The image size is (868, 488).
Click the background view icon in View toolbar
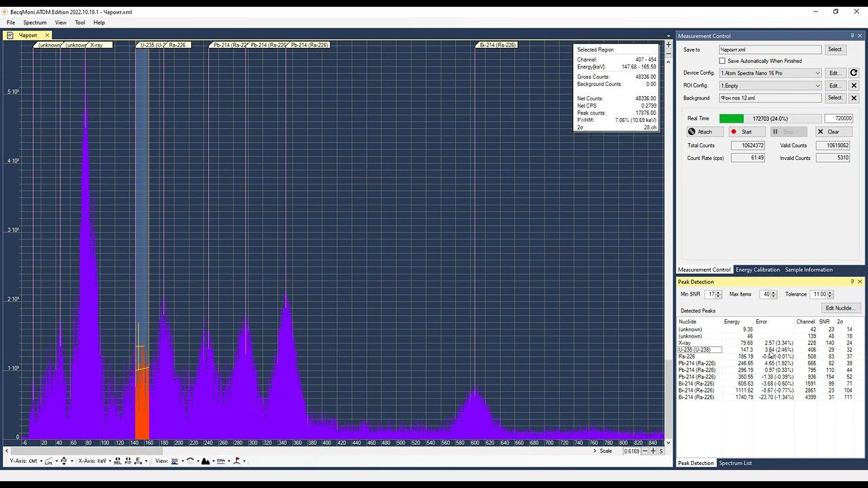(x=175, y=461)
